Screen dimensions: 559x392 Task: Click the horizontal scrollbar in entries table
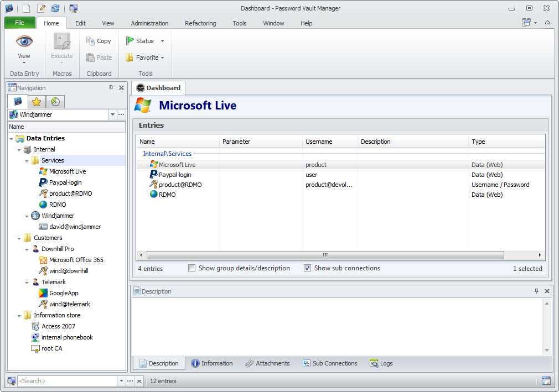325,255
